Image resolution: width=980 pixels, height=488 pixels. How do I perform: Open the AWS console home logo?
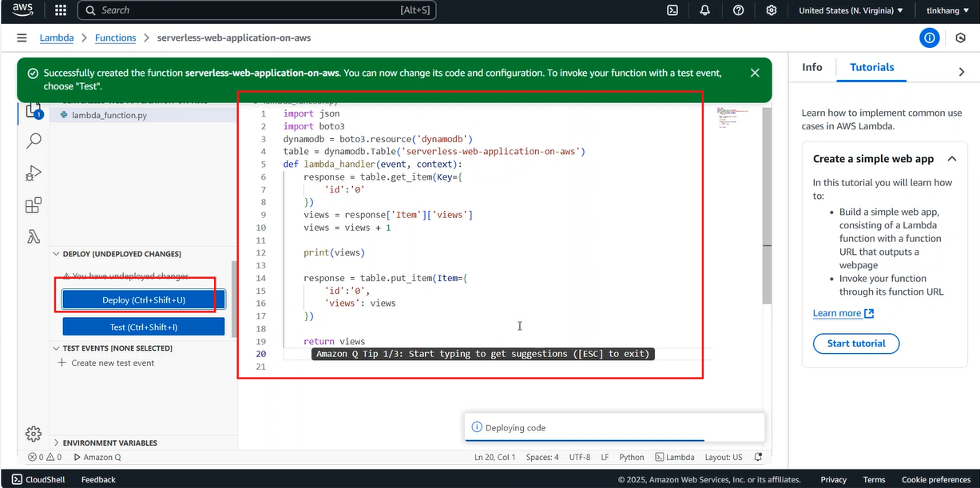(x=22, y=10)
